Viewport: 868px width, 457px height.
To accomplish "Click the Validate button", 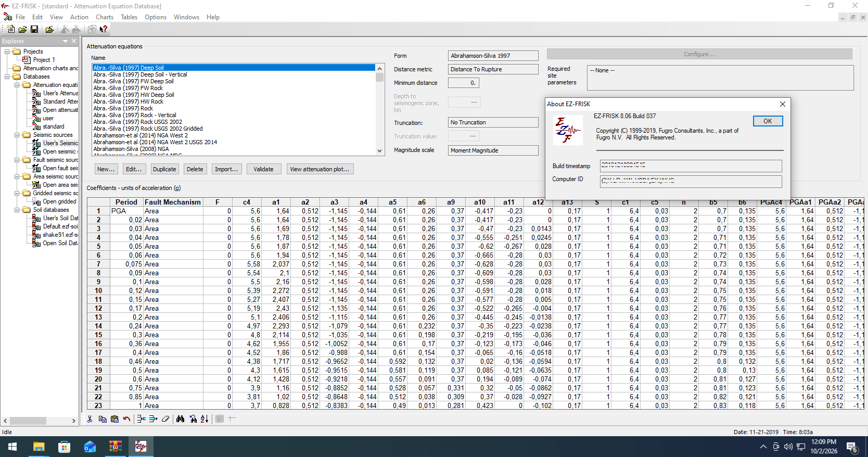I will click(263, 169).
